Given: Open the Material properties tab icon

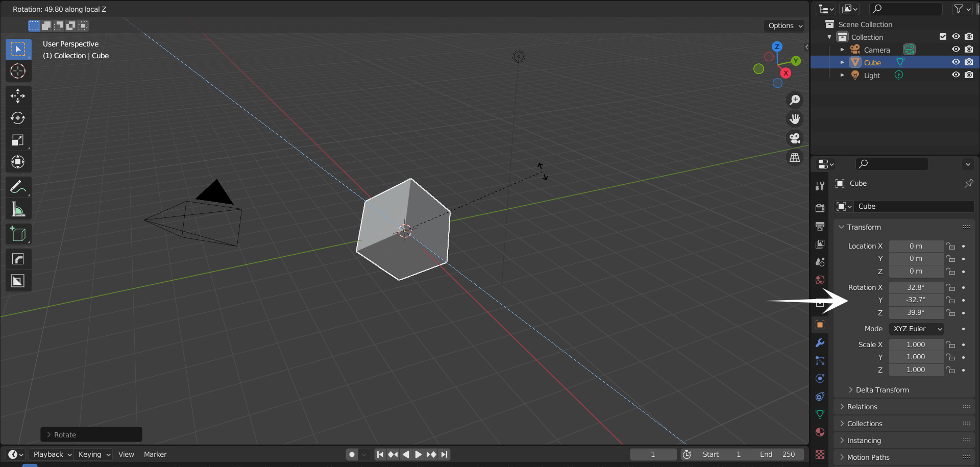Looking at the screenshot, I should click(820, 432).
